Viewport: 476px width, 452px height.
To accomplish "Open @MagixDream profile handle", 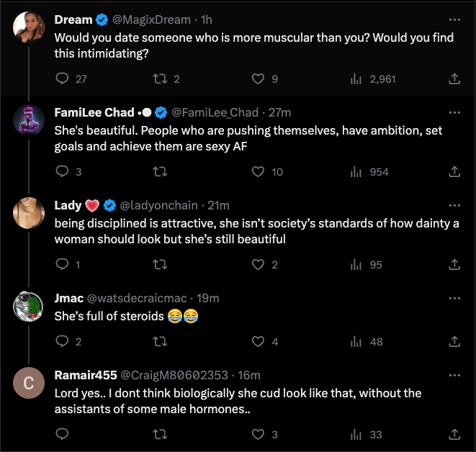I will coord(151,19).
